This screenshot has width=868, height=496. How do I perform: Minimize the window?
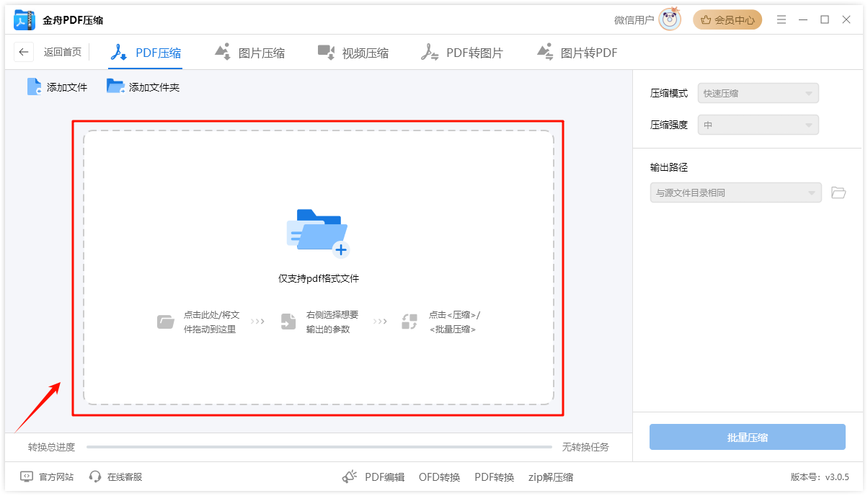pos(803,20)
